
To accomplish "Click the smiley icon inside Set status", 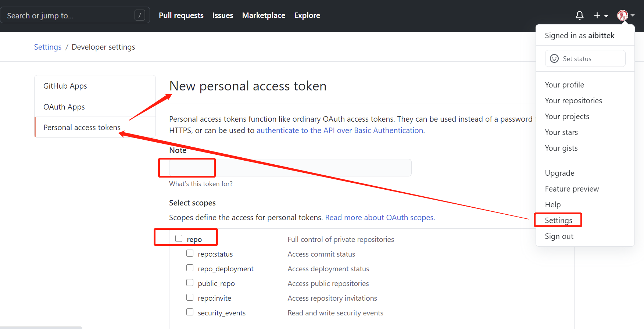I will 554,58.
